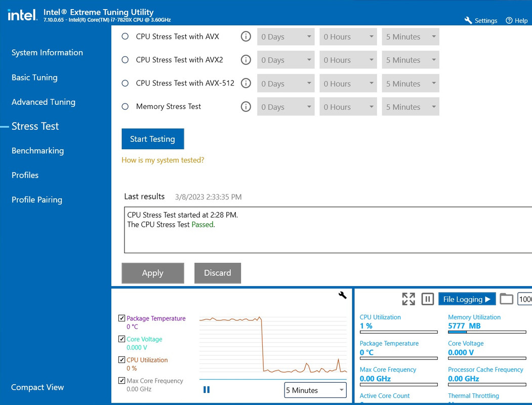Click the Max Core Frequency meter bar
The height and width of the screenshot is (405, 532).
coord(399,385)
